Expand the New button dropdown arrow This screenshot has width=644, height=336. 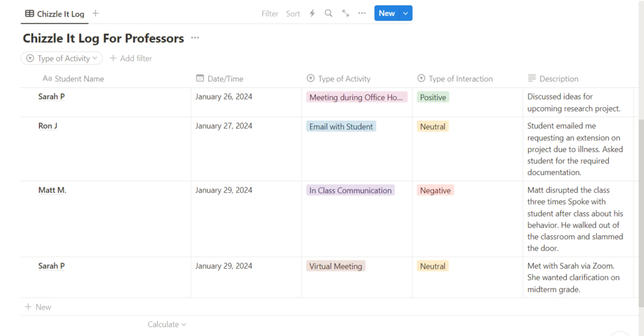click(x=406, y=13)
